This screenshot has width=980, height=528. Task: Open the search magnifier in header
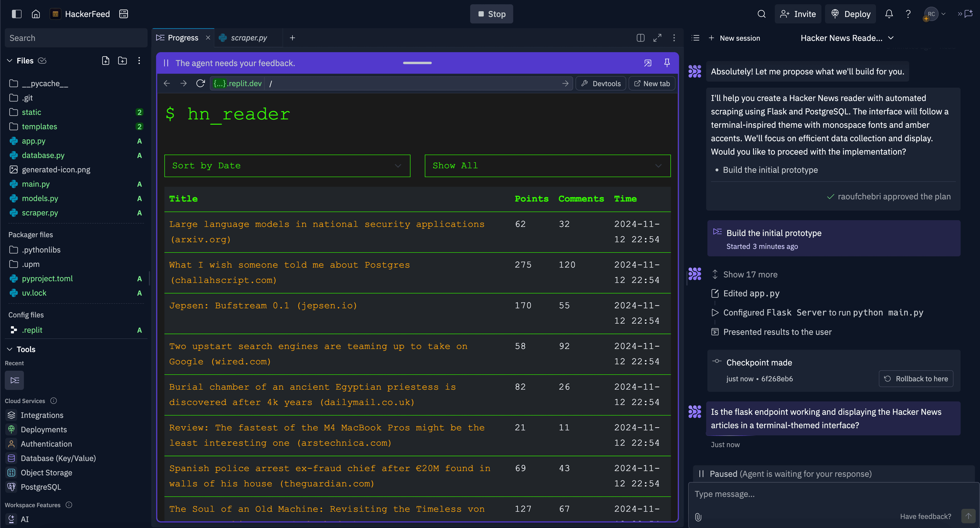(761, 14)
